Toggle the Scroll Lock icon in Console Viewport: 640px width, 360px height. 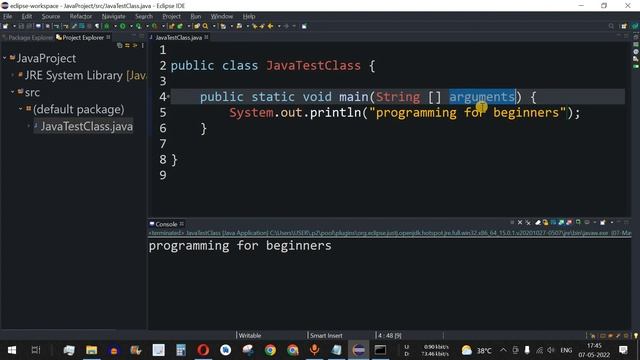tap(545, 222)
